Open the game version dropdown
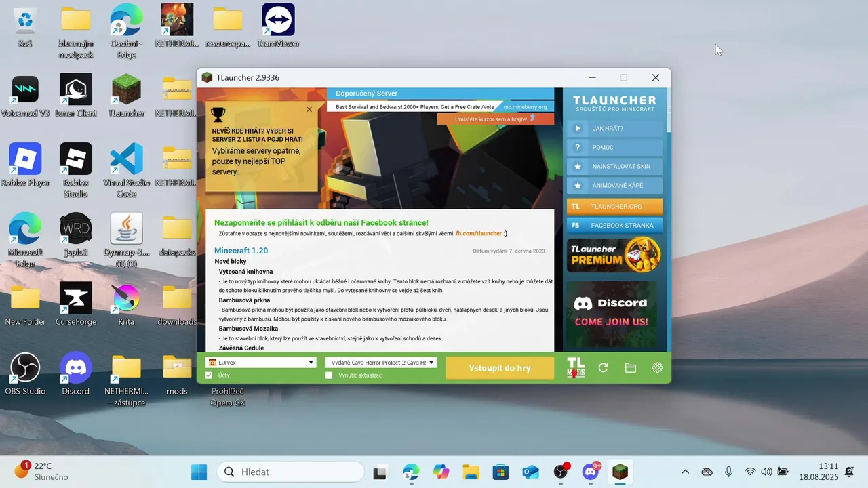This screenshot has width=868, height=488. point(381,363)
